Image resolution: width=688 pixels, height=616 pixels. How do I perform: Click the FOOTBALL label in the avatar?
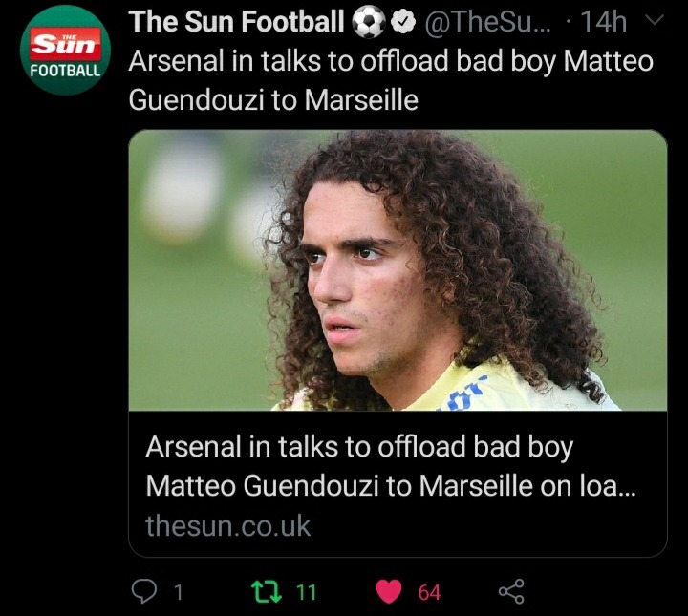click(64, 69)
